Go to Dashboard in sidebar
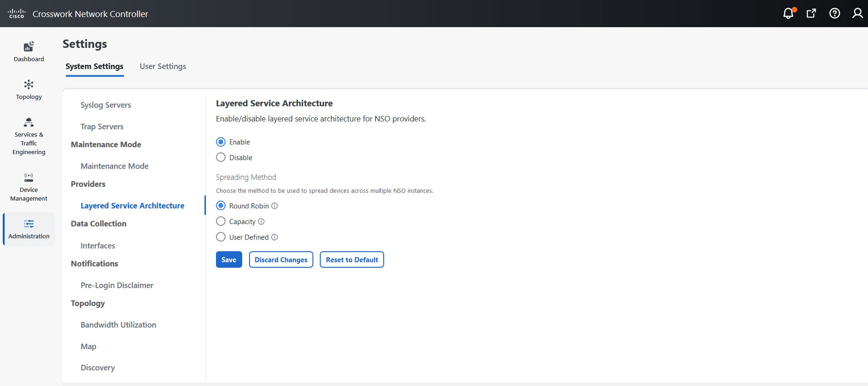868x386 pixels. [29, 52]
